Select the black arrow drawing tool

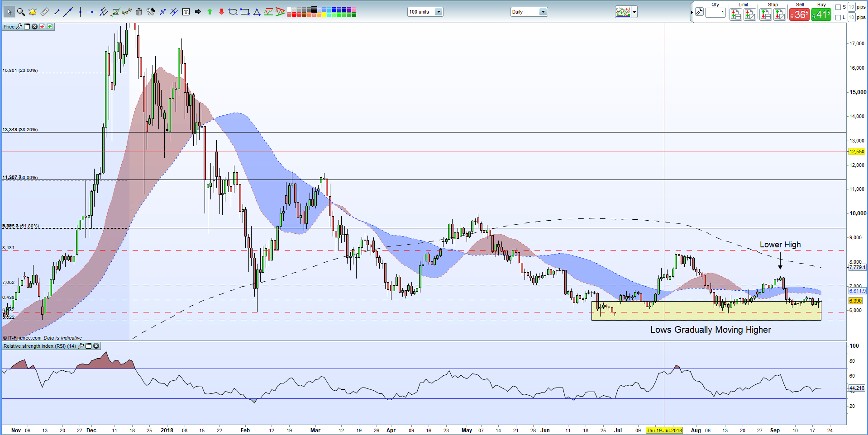198,12
